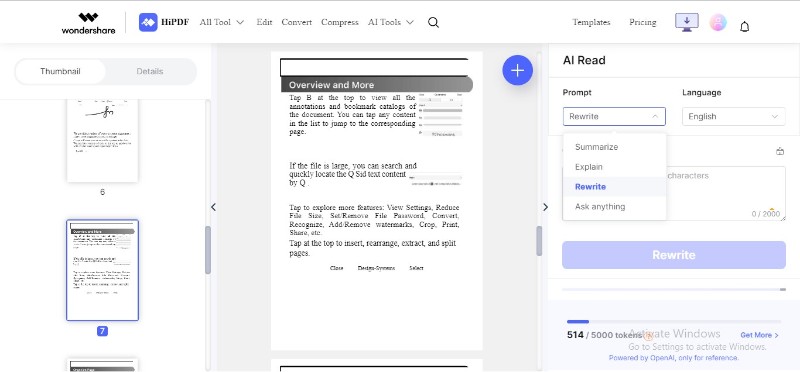Viewport: 800px width, 372px height.
Task: Click the Wondershare logo
Action: pyautogui.click(x=88, y=23)
